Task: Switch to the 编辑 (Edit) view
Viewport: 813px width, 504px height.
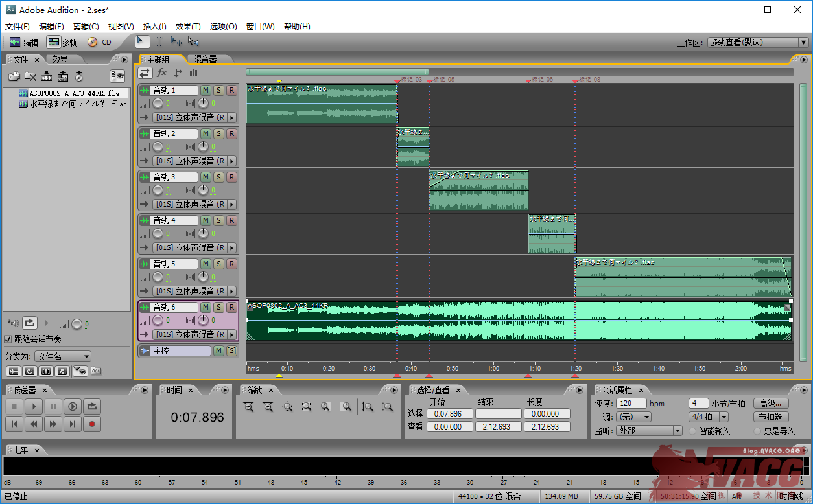Action: tap(24, 42)
